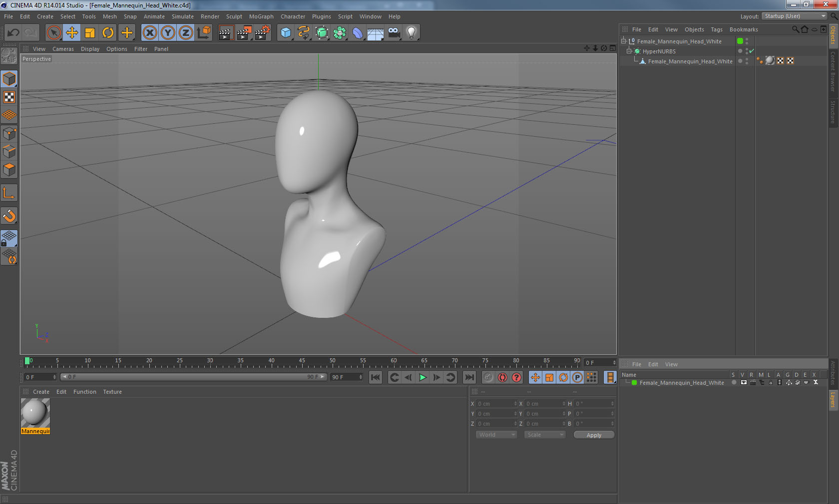This screenshot has width=839, height=504.
Task: Open viewport Cameras menu
Action: [63, 49]
